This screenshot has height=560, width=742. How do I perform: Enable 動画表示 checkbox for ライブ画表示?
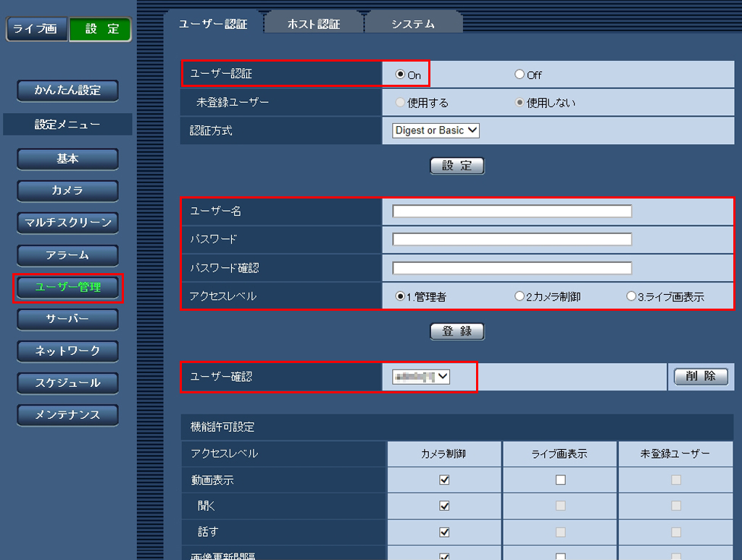pos(560,480)
